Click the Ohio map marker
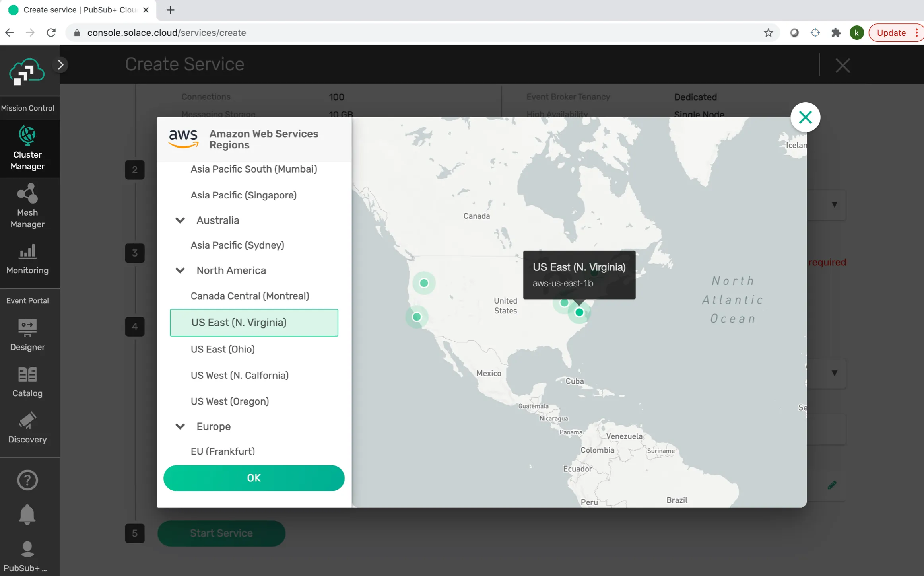The width and height of the screenshot is (924, 576). (564, 303)
